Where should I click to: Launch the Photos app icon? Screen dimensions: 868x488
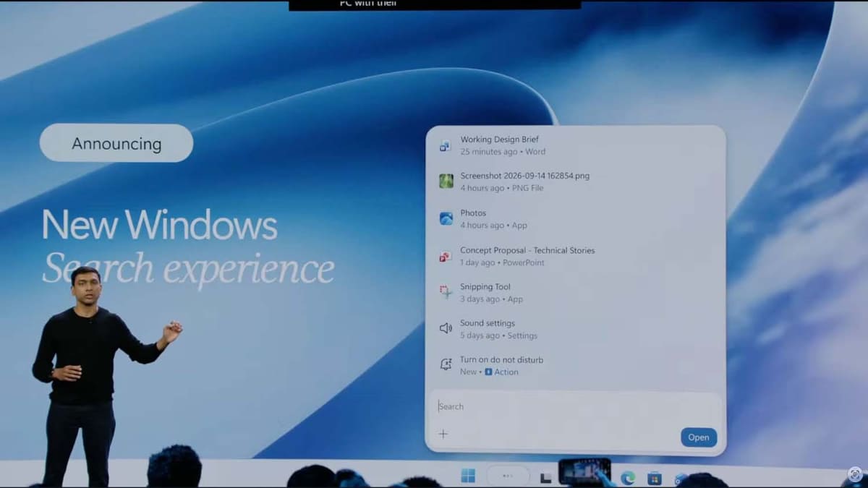click(x=446, y=218)
